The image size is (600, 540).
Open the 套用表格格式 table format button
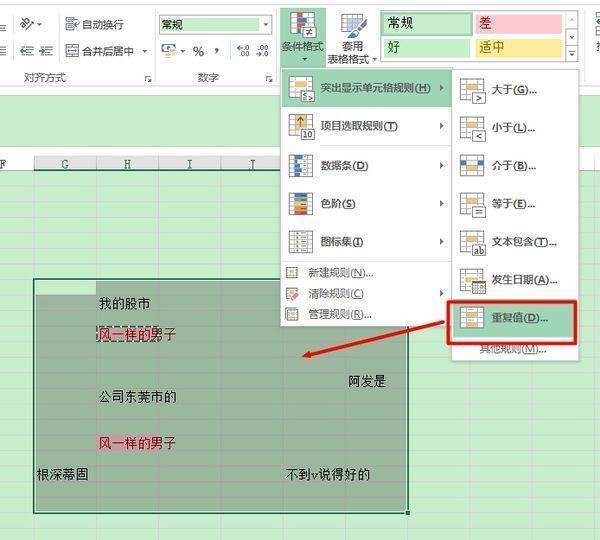(352, 38)
